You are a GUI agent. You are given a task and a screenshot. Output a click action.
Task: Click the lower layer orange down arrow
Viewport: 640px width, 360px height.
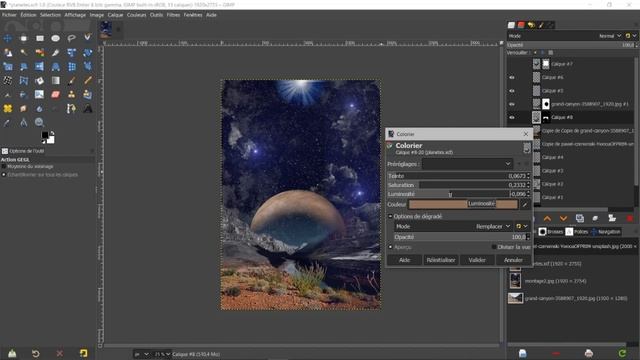[x=563, y=219]
